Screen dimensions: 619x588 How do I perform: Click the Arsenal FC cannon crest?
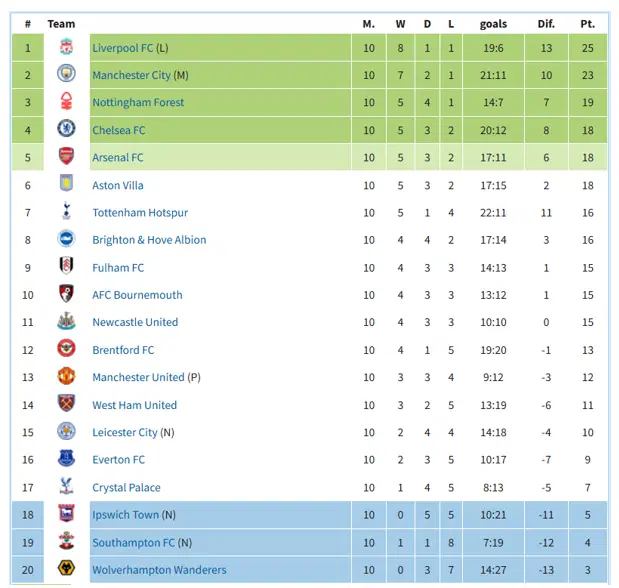tap(66, 156)
